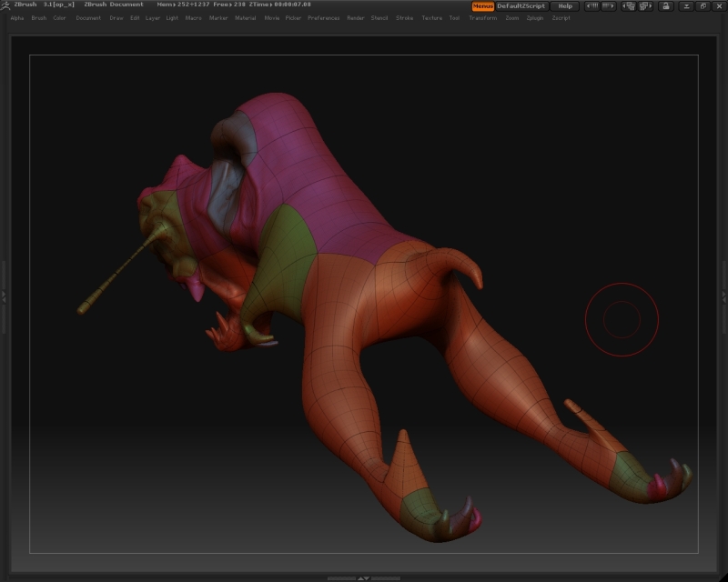Open the Preferences menu

click(x=324, y=18)
